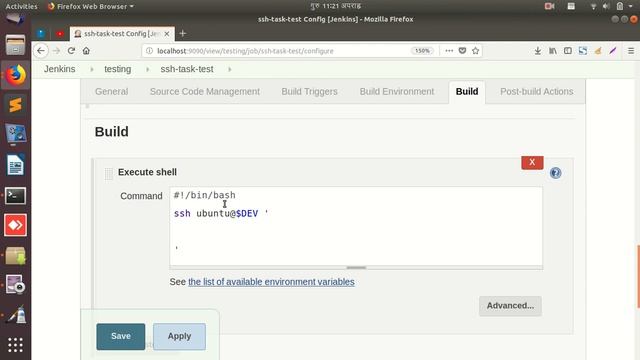Reload the Jenkins configure page
Screen dimensions: 640x360
pyautogui.click(x=71, y=51)
